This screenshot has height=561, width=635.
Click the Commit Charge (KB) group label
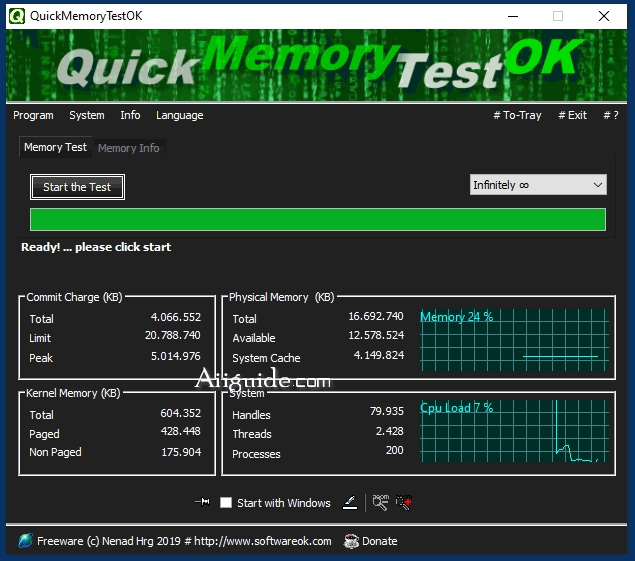[x=75, y=297]
